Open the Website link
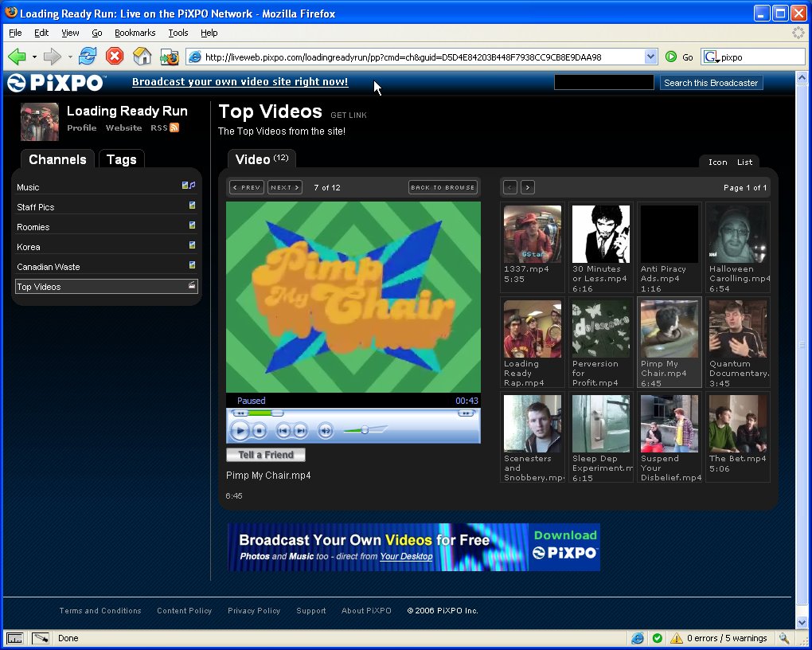 click(x=123, y=127)
